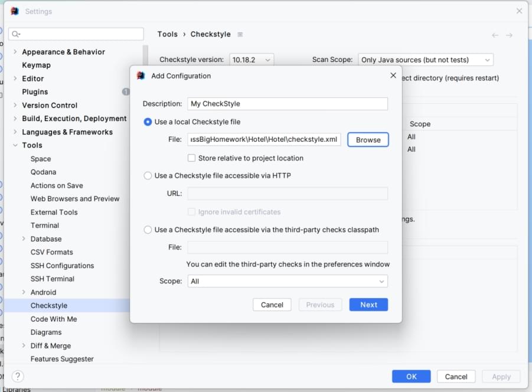Click the help question mark icon
The image size is (532, 392).
pos(18,376)
